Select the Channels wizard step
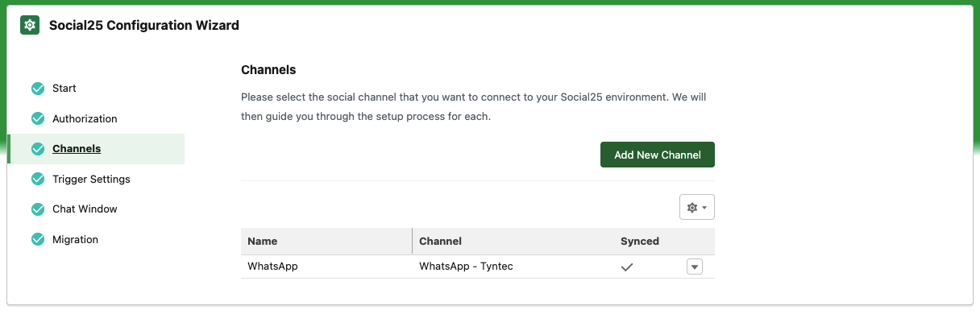 77,149
